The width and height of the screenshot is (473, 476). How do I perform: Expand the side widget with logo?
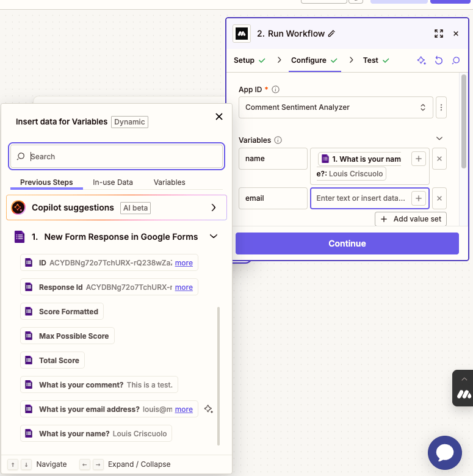(464, 388)
